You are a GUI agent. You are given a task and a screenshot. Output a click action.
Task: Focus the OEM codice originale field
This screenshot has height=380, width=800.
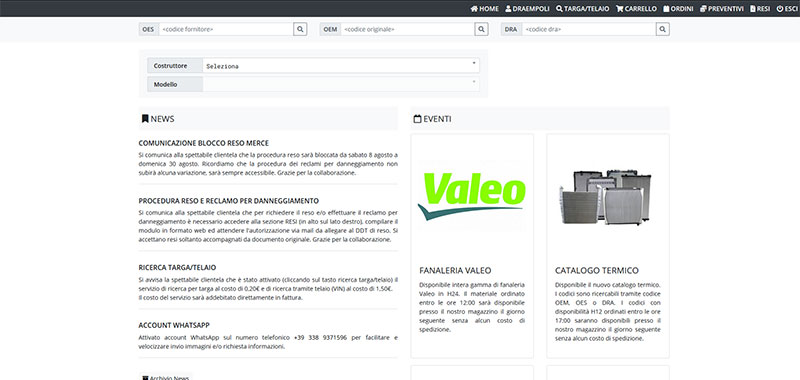(x=408, y=30)
